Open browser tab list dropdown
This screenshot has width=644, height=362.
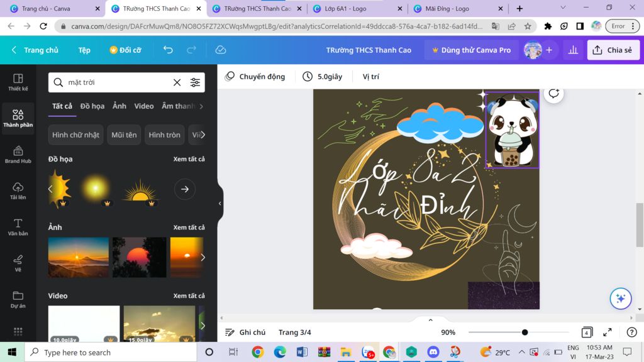563,8
